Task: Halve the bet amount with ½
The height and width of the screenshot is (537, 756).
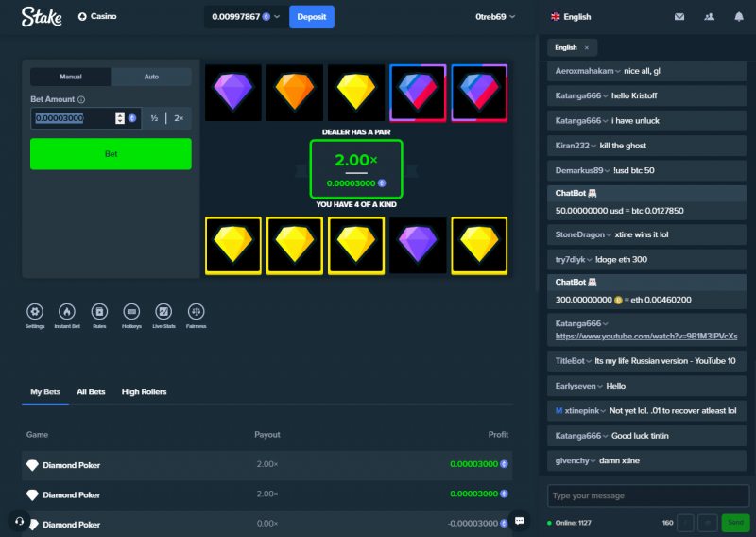Action: [154, 118]
